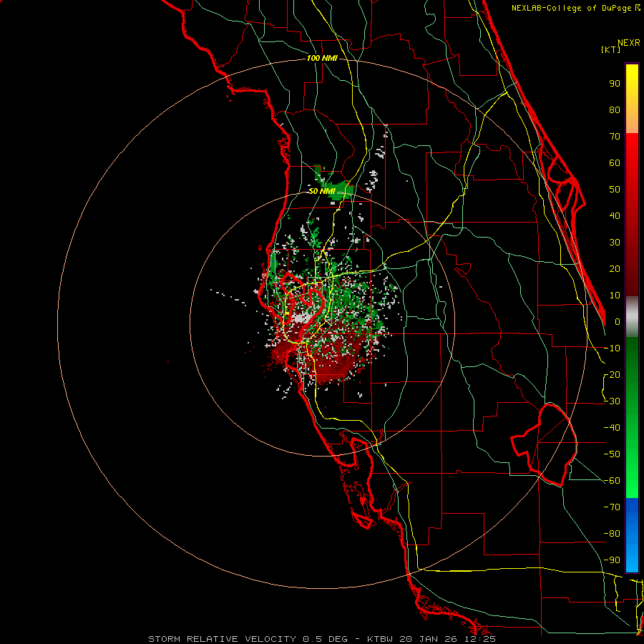The height and width of the screenshot is (644, 644).
Task: Click the -90 knot scale label
Action: (x=613, y=560)
